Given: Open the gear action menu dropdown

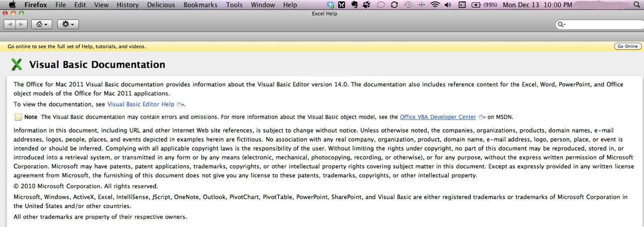Looking at the screenshot, I should pos(68,24).
